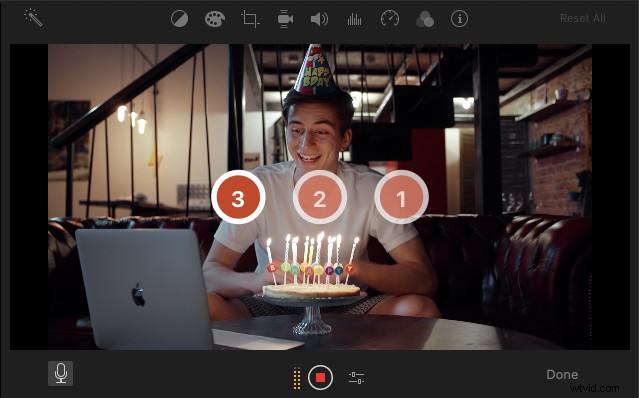Click the birthday video preview

pyautogui.click(x=320, y=197)
